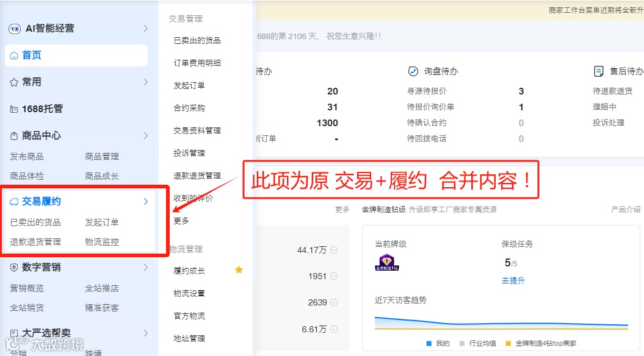Select 交易资料管理 in submenu
644x356 pixels.
pos(197,131)
